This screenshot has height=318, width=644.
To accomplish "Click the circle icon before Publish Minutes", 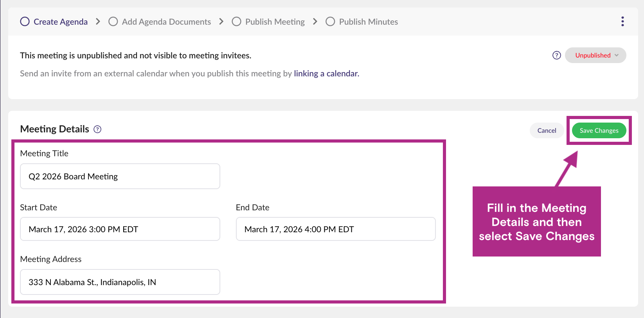I will pyautogui.click(x=330, y=22).
